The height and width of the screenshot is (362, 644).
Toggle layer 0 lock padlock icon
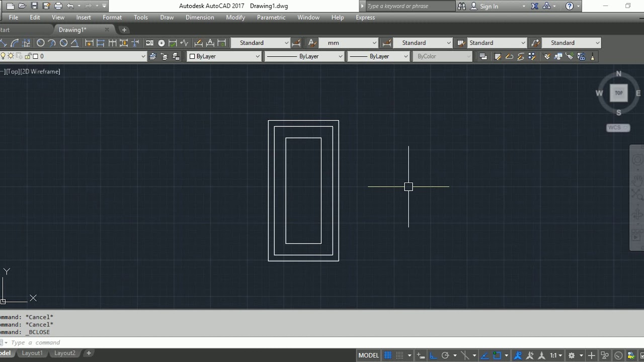[28, 56]
